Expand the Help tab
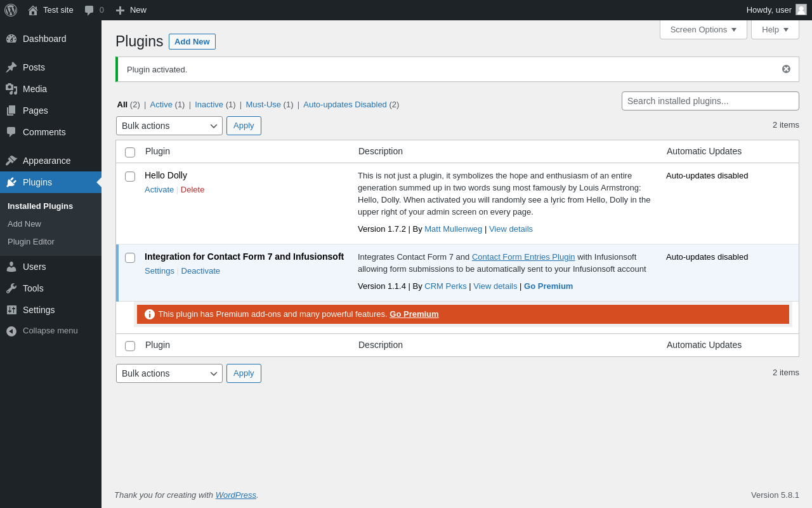812x508 pixels. 775,29
